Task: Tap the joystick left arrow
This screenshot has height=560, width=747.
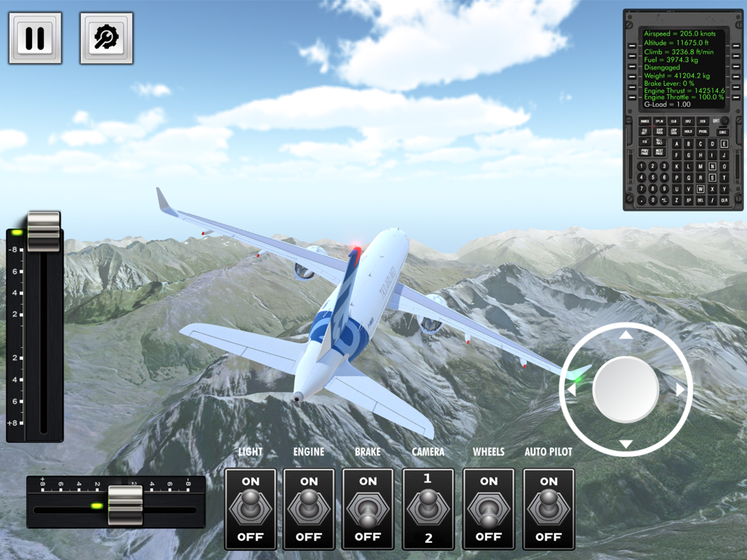Action: [571, 390]
